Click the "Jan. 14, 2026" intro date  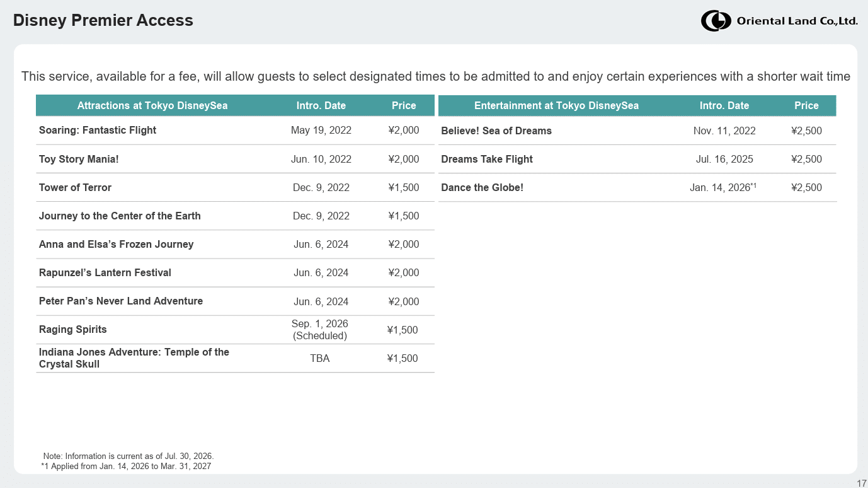coord(722,187)
